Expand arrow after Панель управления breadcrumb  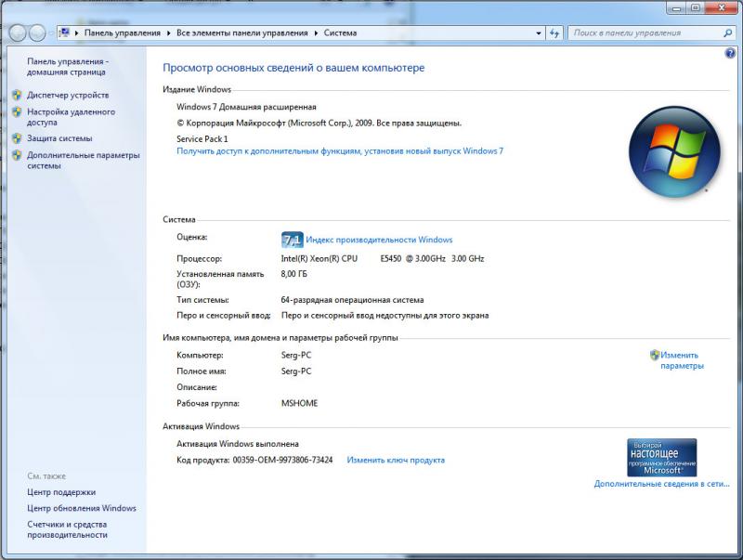(x=169, y=33)
